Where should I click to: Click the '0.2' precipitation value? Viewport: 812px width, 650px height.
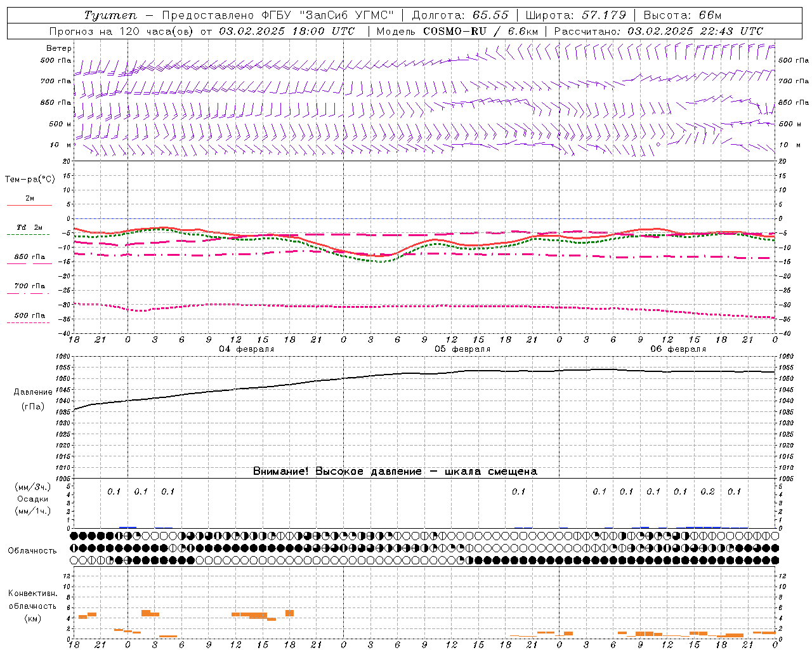[707, 492]
